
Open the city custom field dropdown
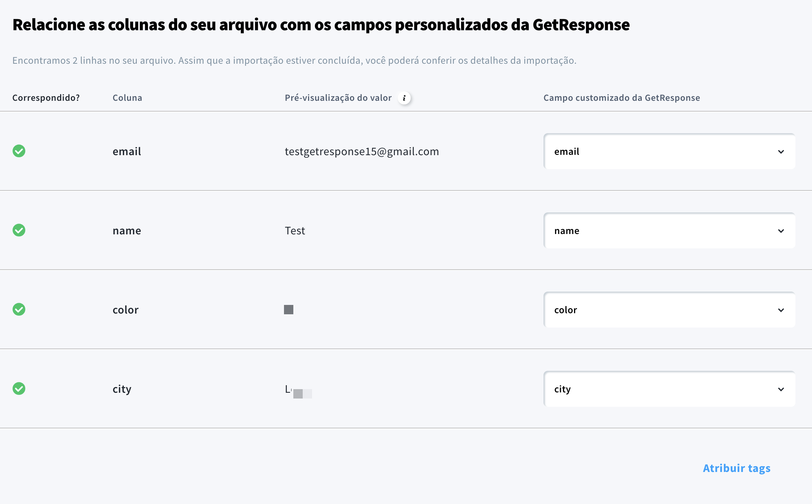pos(669,389)
